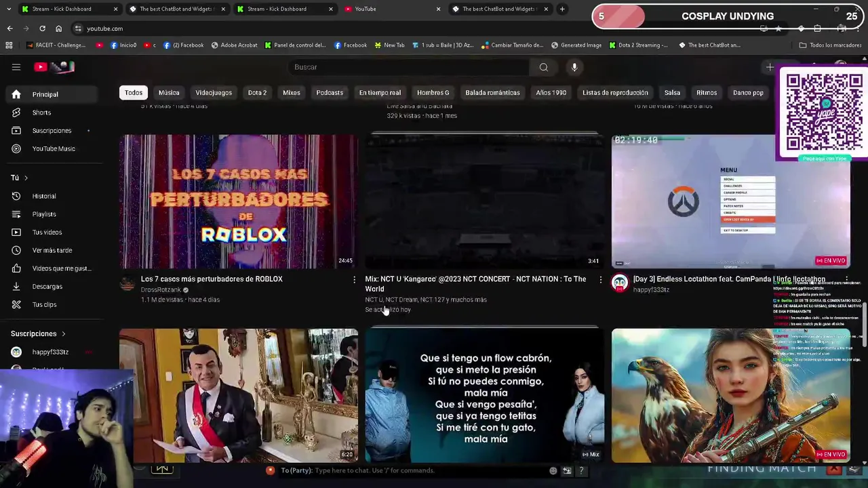Screen dimensions: 868x488
Task: Open Todos los marcadores folder
Action: point(830,45)
